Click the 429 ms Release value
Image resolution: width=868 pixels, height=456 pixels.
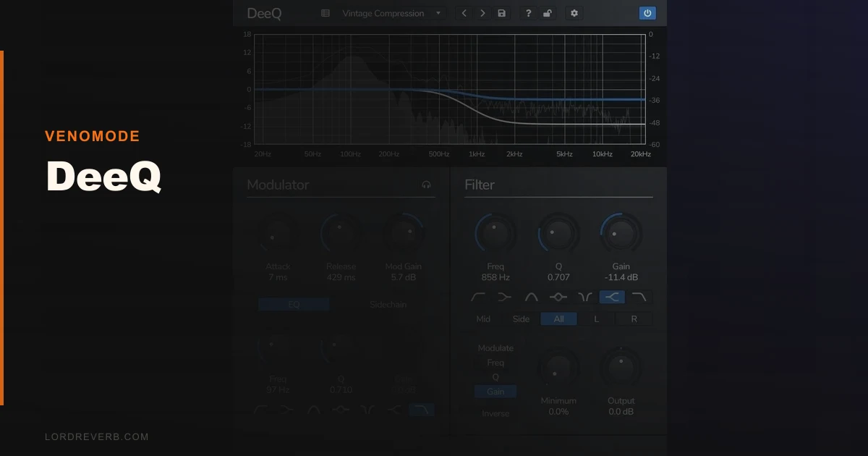click(341, 277)
